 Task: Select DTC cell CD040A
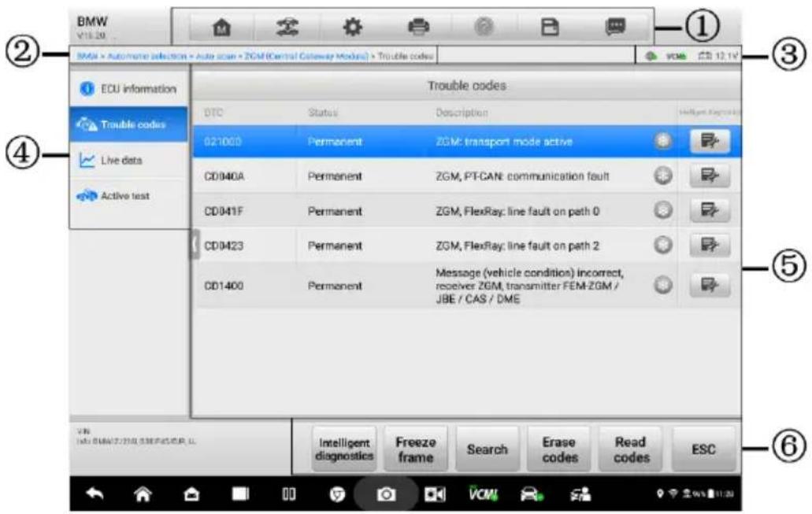point(224,176)
